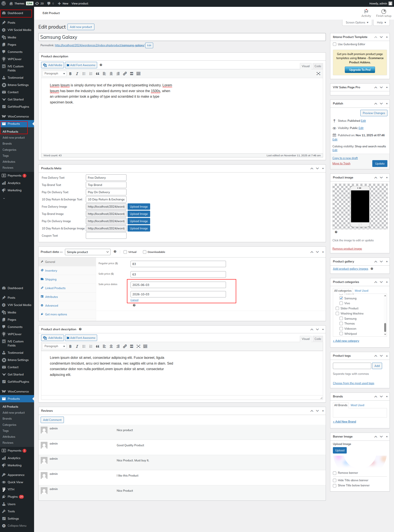Switch product description to Code tab

coord(318,66)
